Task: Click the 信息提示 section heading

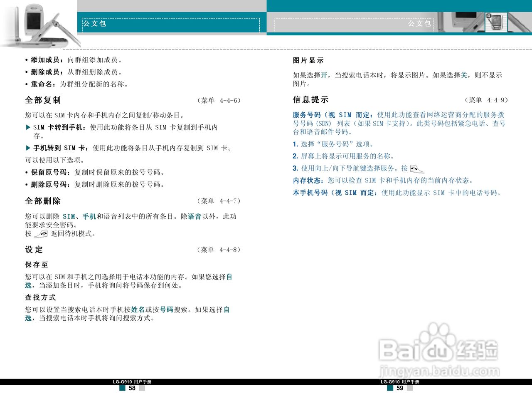Action: point(310,100)
